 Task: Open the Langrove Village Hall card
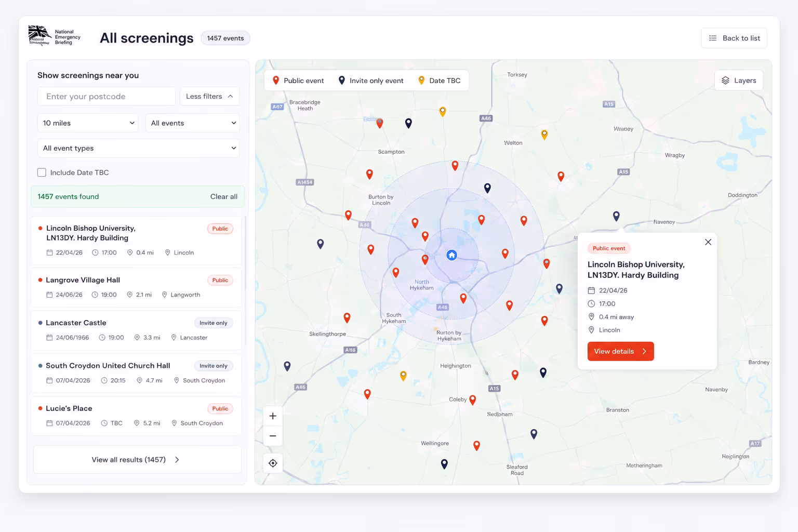[x=136, y=287]
